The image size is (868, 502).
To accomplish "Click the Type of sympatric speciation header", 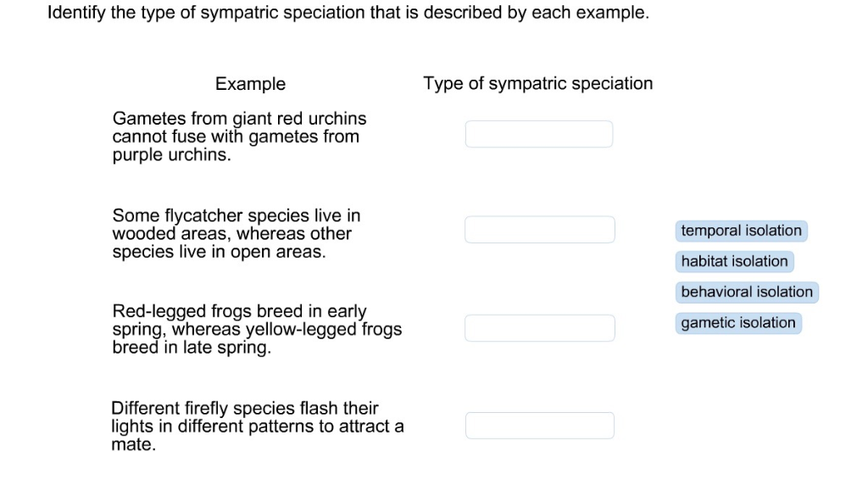I will pyautogui.click(x=538, y=83).
